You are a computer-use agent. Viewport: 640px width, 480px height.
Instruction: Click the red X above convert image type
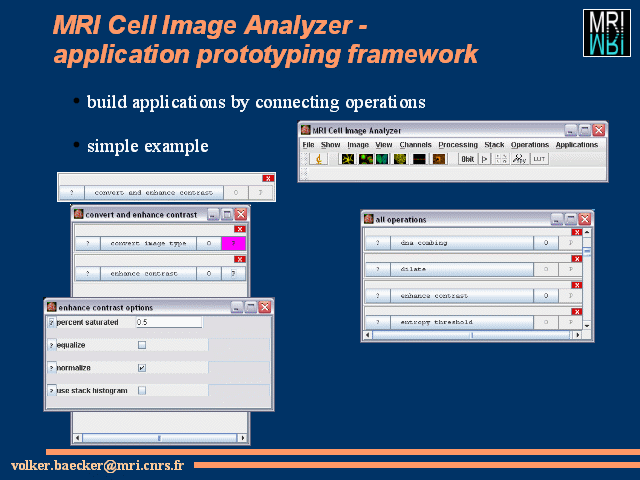[x=240, y=229]
